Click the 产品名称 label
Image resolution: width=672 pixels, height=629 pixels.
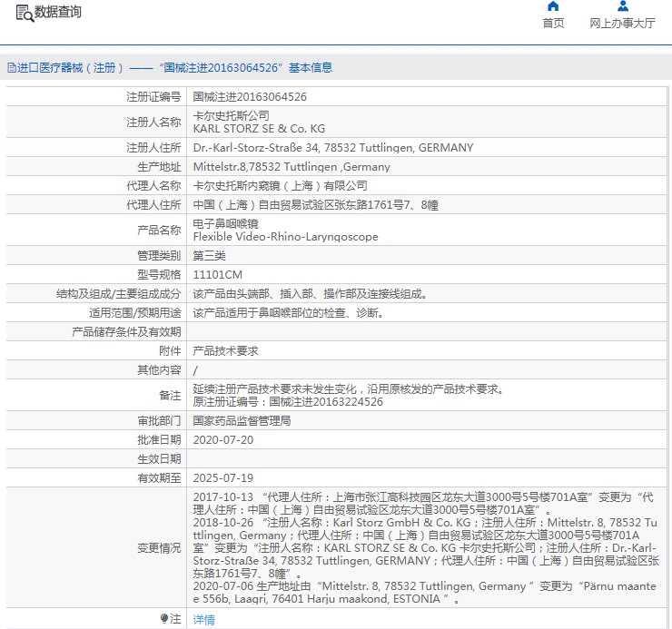click(x=159, y=231)
